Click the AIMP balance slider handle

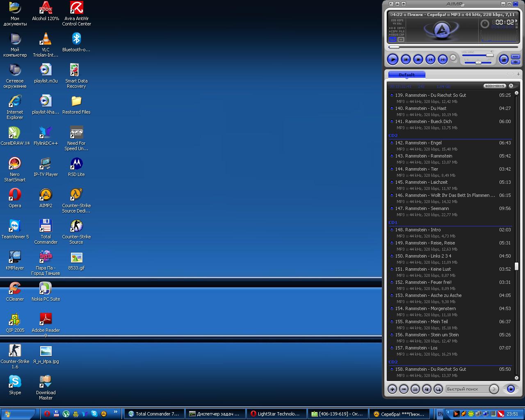[478, 63]
